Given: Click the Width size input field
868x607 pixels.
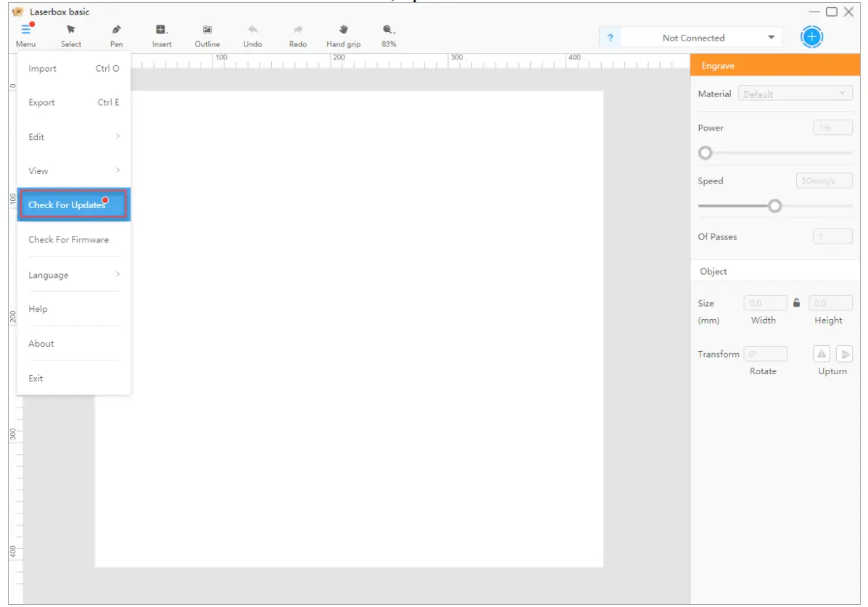Looking at the screenshot, I should click(x=765, y=303).
